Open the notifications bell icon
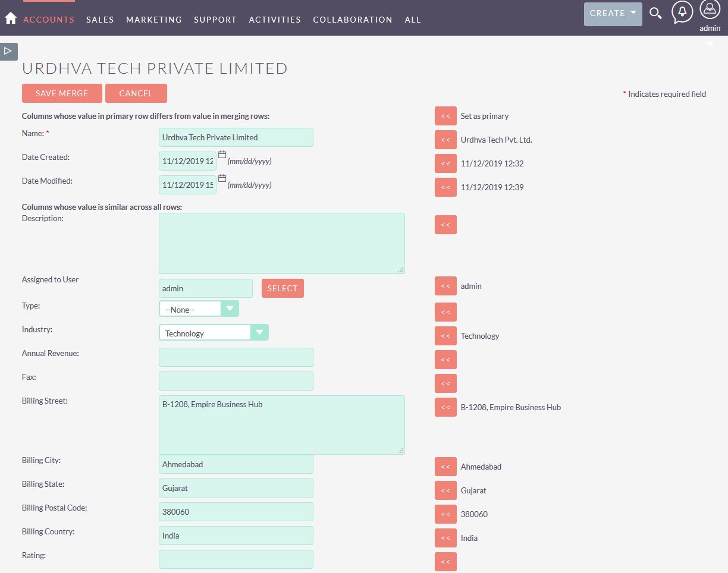Viewport: 728px width, 573px height. pos(682,12)
